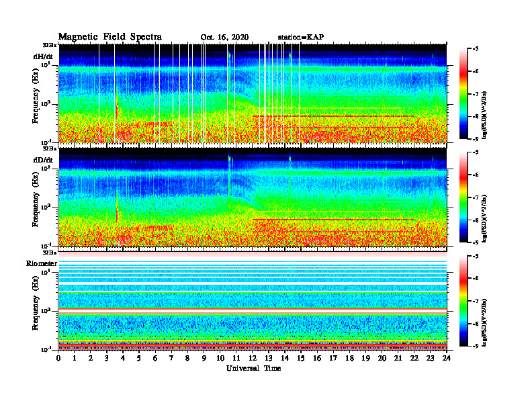
Task: Click hour "20" on the time axis
Action: pos(382,358)
